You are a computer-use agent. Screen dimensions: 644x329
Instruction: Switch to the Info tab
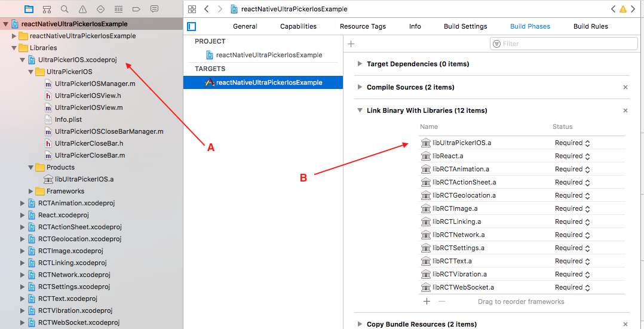pos(415,26)
